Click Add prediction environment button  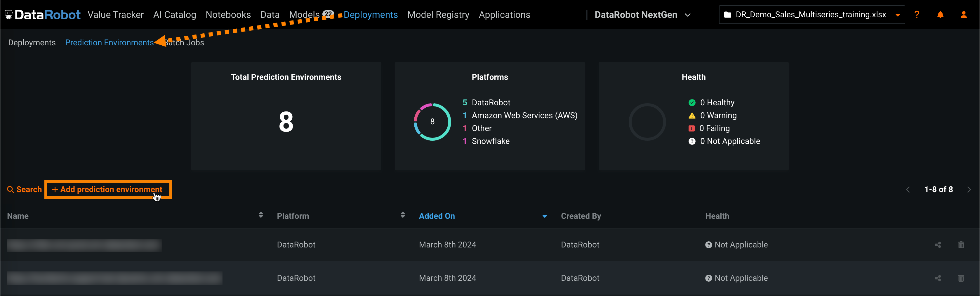coord(108,189)
